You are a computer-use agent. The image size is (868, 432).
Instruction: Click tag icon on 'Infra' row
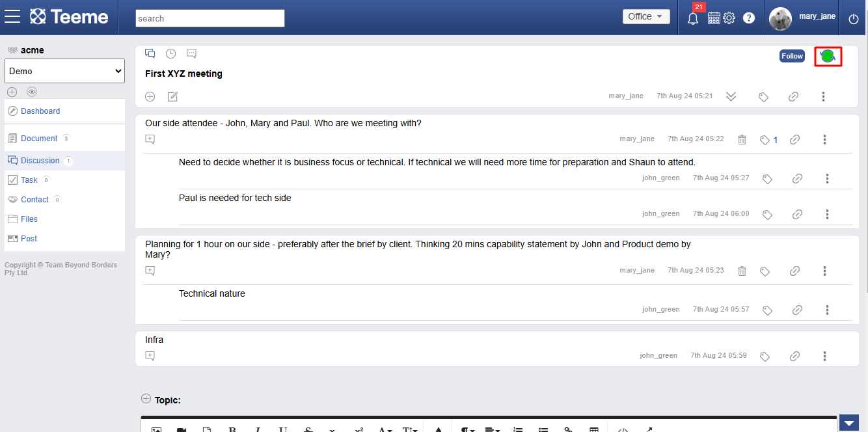(x=765, y=357)
